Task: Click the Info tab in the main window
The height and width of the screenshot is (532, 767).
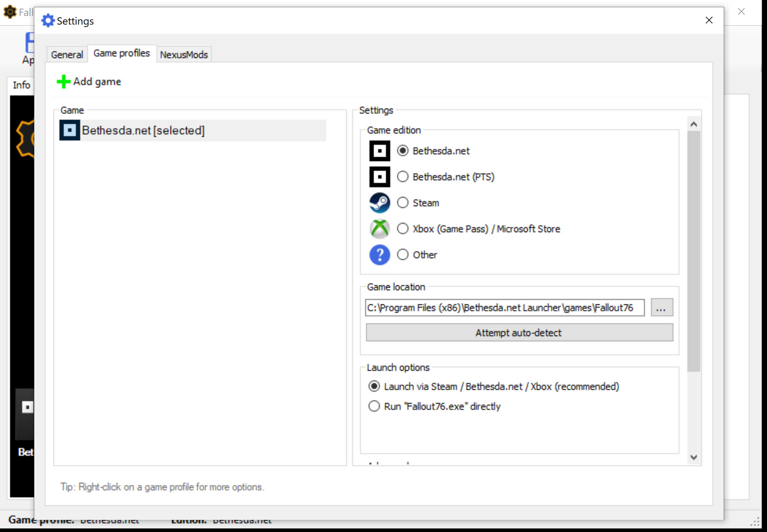Action: point(21,85)
